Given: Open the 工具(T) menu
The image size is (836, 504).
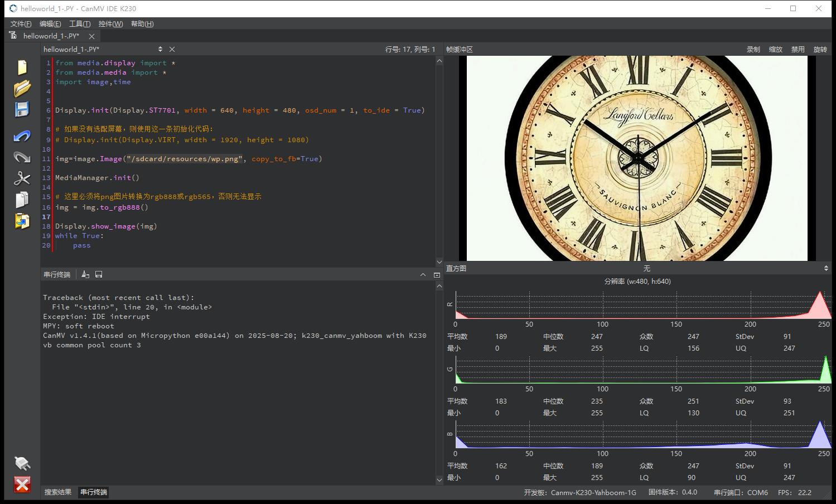Looking at the screenshot, I should coord(79,24).
